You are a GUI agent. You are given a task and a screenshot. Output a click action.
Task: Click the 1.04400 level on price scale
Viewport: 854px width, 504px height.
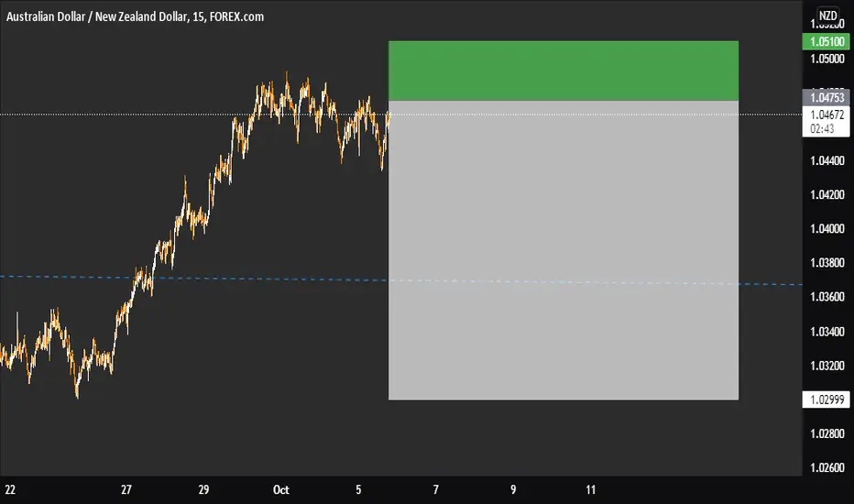tap(827, 161)
